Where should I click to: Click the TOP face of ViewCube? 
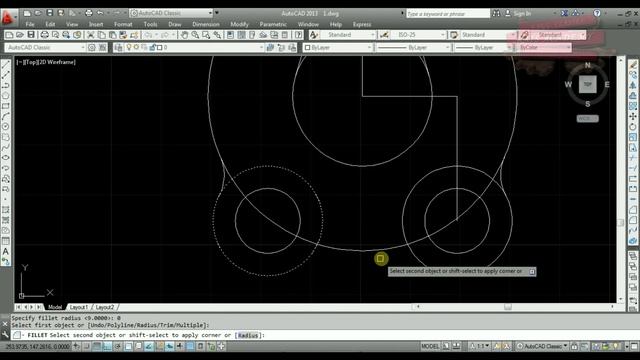click(x=587, y=84)
